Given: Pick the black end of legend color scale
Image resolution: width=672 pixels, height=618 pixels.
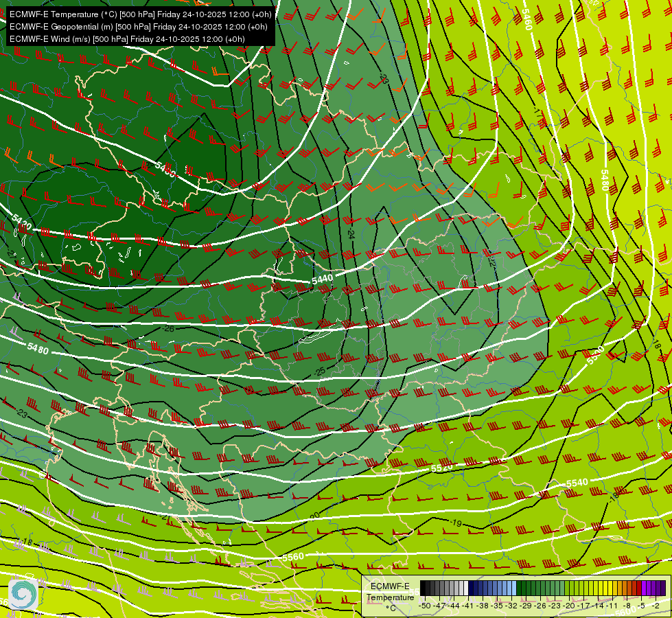Looking at the screenshot, I should tap(423, 588).
